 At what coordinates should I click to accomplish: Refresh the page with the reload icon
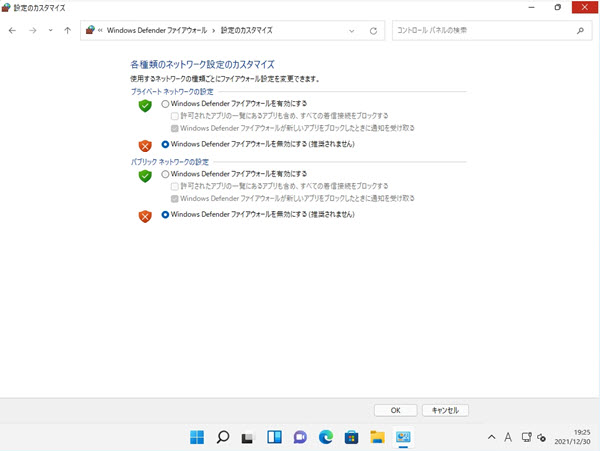[373, 31]
